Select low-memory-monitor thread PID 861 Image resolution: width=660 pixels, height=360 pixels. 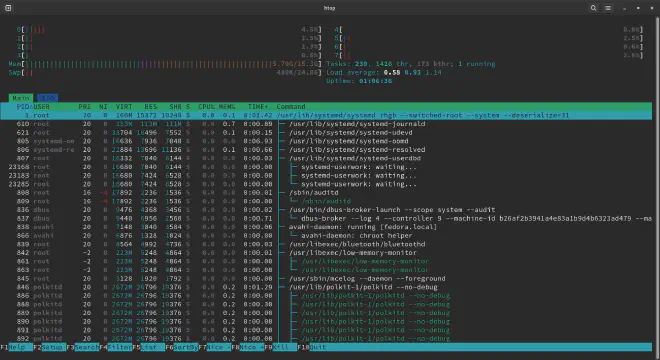coord(326,261)
